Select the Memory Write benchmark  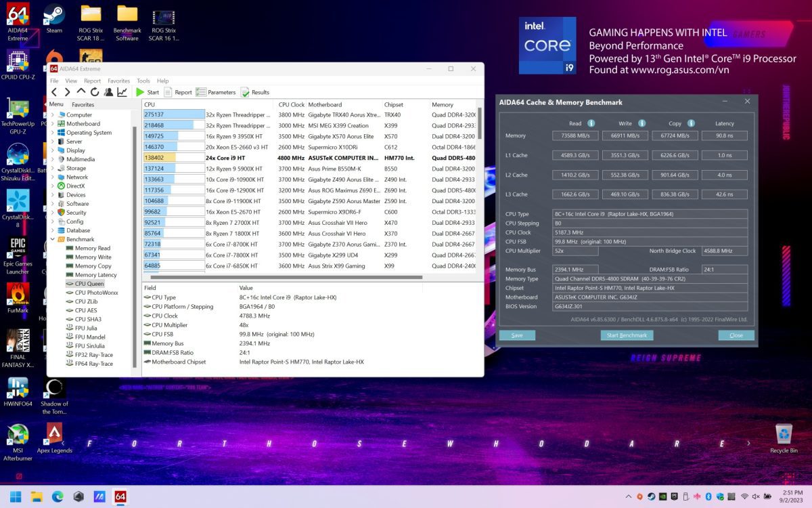pos(89,257)
